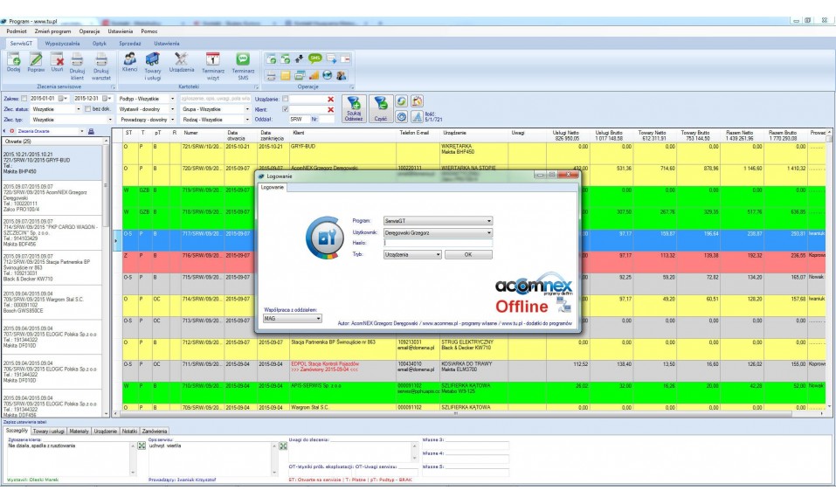
Task: Click the Szukaj Odśwież button
Action: coord(354,109)
